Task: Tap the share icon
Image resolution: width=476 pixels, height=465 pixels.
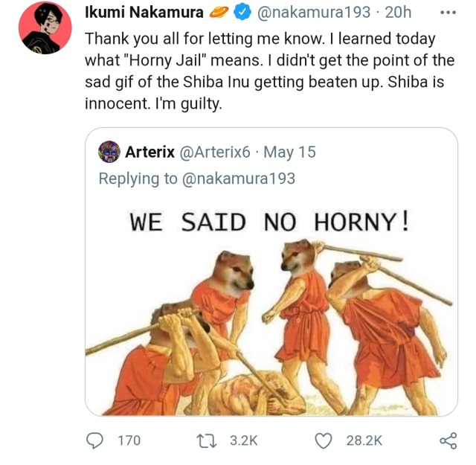Action: coord(447,440)
